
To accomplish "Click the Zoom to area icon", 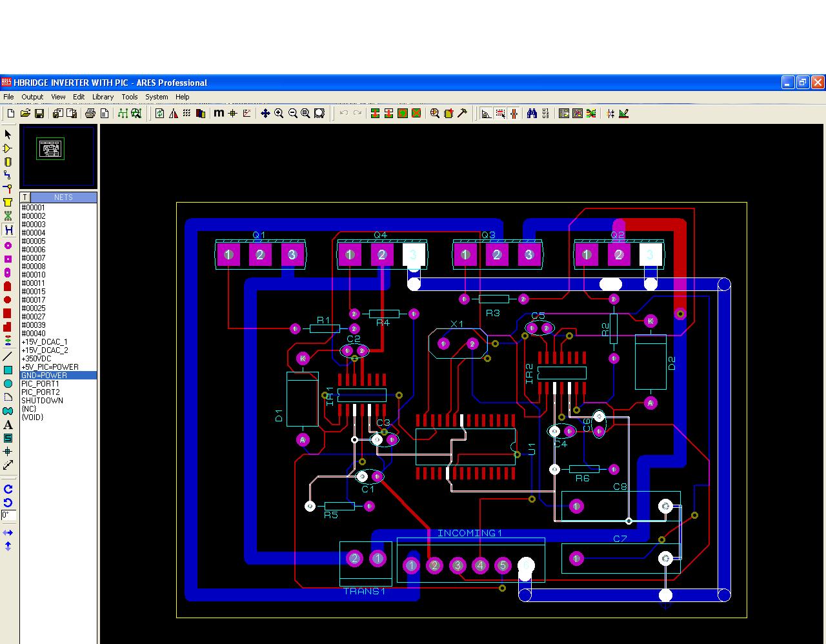I will (x=319, y=114).
